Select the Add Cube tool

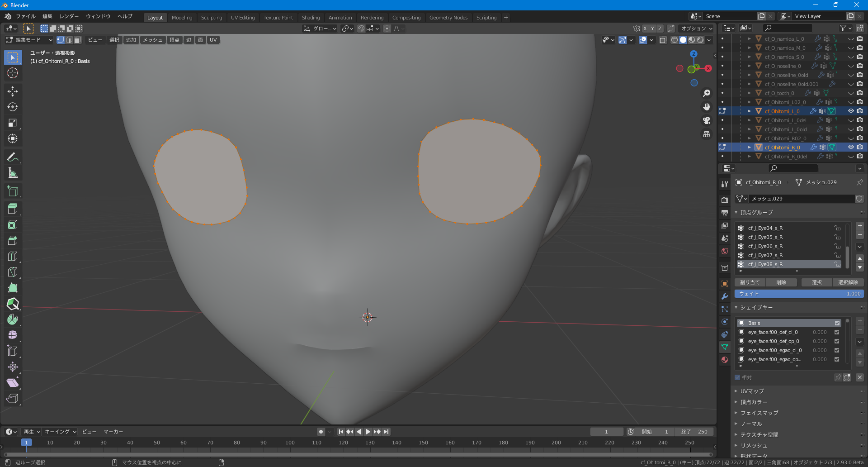[13, 191]
